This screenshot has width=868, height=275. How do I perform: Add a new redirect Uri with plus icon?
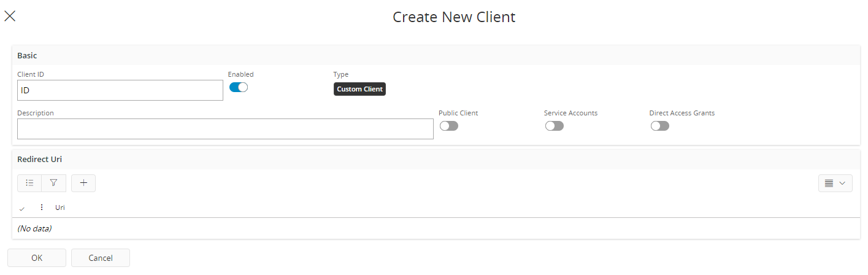pos(83,183)
